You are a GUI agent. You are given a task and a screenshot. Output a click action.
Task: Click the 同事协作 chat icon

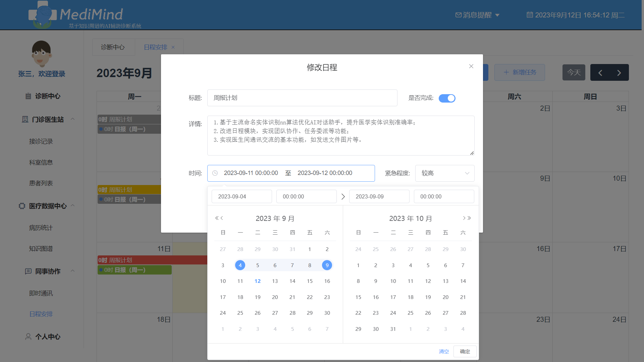point(28,271)
